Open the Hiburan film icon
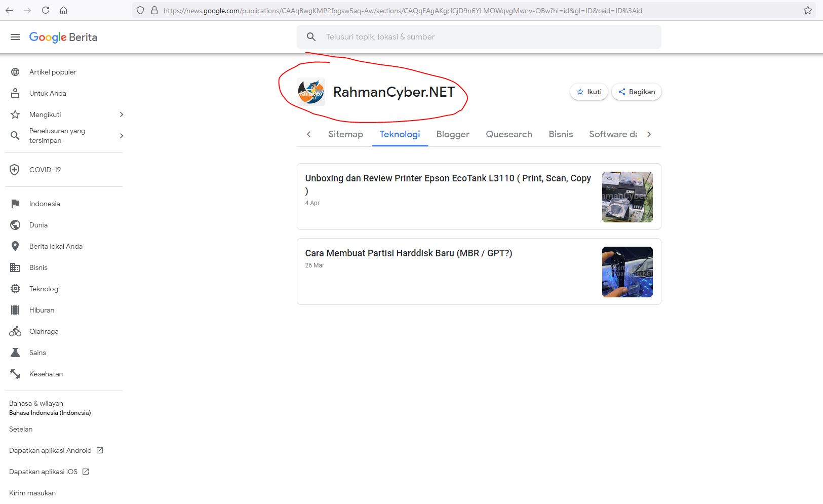 tap(15, 310)
